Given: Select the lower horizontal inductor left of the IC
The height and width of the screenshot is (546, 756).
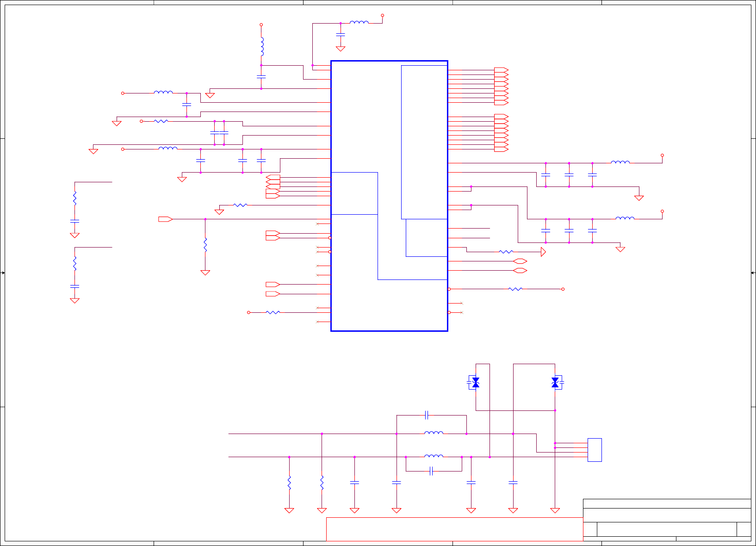Looking at the screenshot, I should pos(168,148).
